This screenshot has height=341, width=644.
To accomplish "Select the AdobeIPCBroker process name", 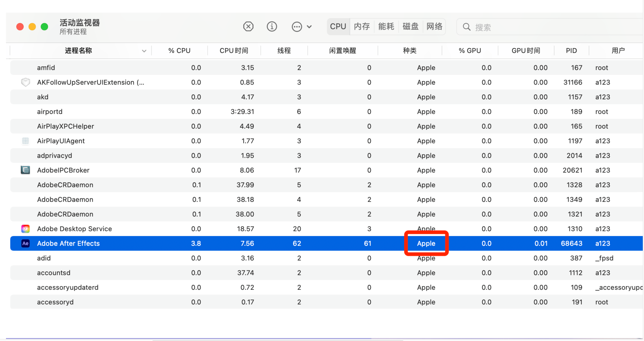I will 63,170.
